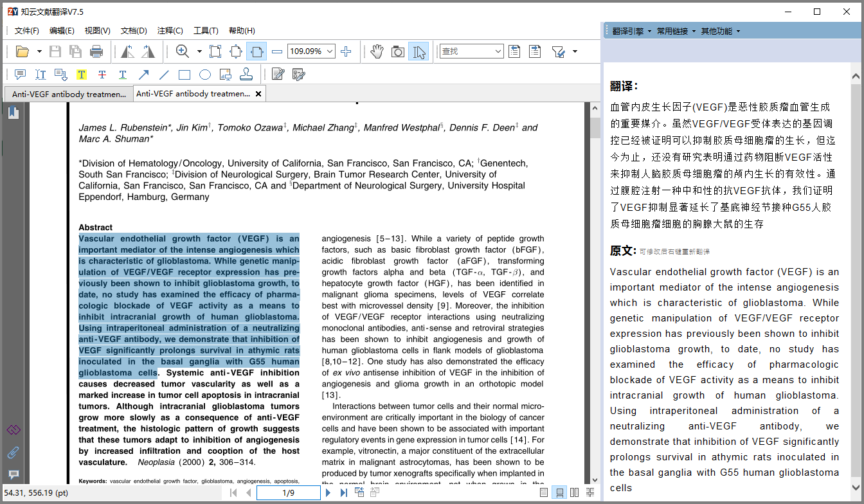The height and width of the screenshot is (504, 864).
Task: Select the insert Image tool
Action: tap(226, 75)
